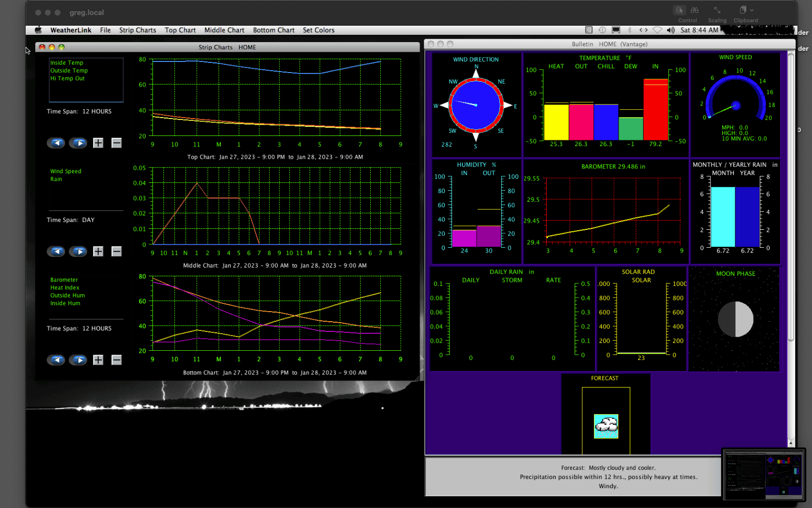The height and width of the screenshot is (508, 812).
Task: Click the Clipboard icon in the toolbar
Action: pyautogui.click(x=743, y=10)
